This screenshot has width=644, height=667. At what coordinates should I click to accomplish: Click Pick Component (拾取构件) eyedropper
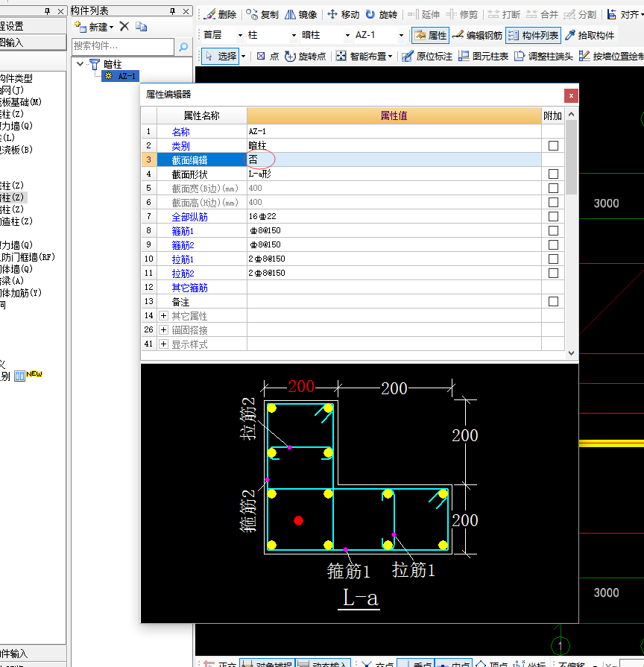click(x=590, y=35)
